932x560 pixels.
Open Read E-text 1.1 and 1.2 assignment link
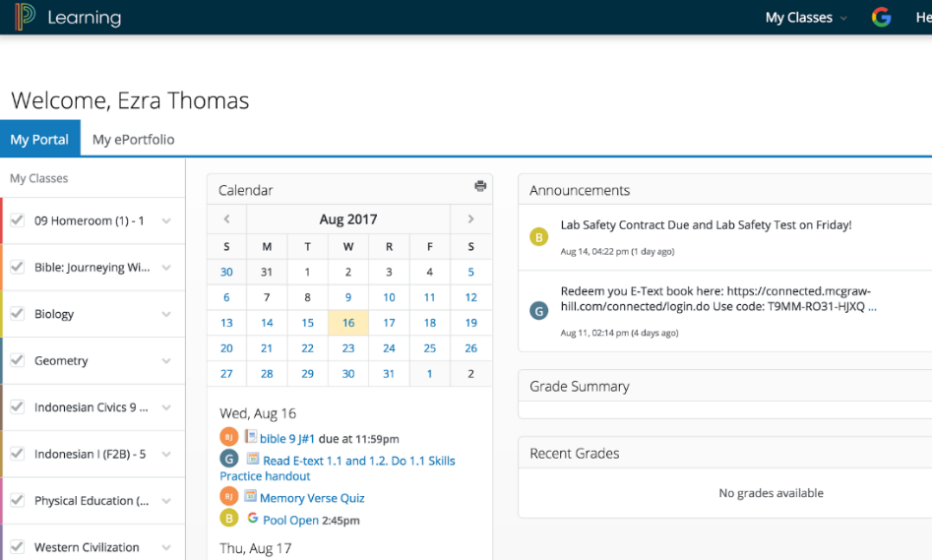[358, 461]
